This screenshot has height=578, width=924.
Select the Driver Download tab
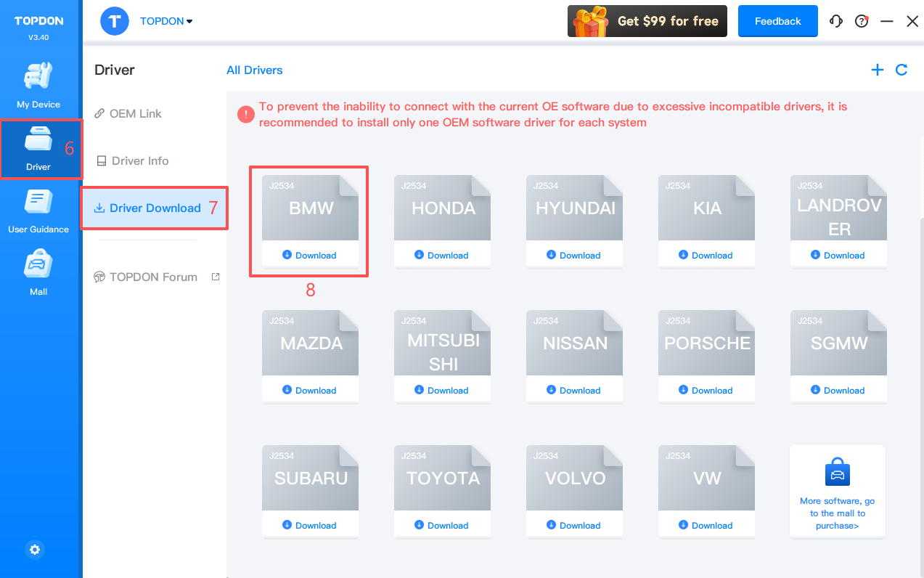tap(155, 208)
